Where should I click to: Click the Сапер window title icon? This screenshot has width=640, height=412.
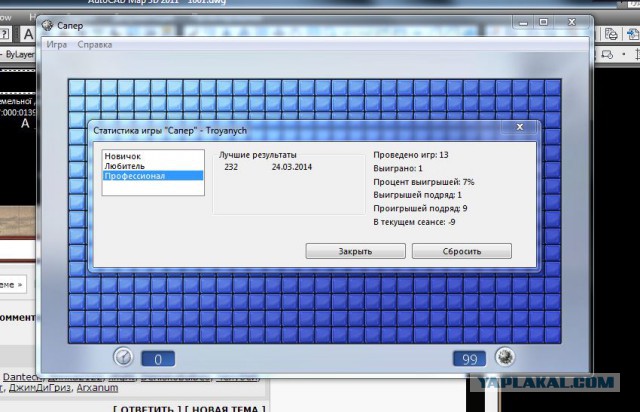(x=47, y=25)
